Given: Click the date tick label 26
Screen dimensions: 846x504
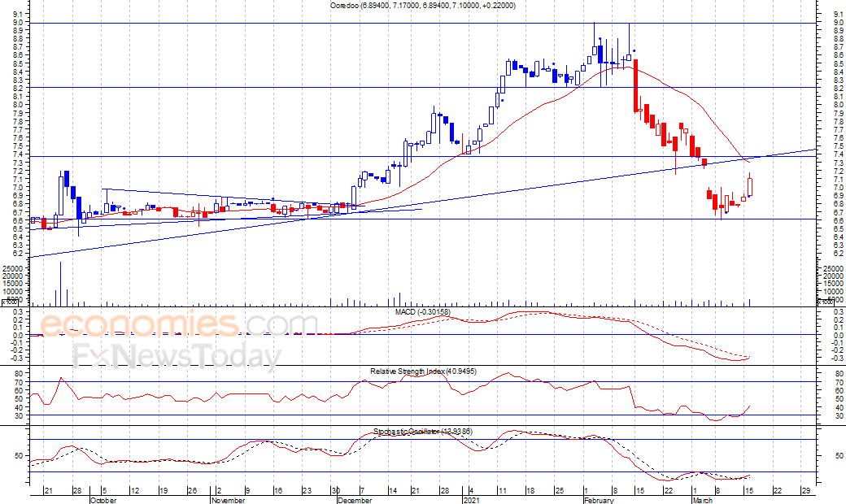Looking at the screenshot, I should click(x=192, y=490).
